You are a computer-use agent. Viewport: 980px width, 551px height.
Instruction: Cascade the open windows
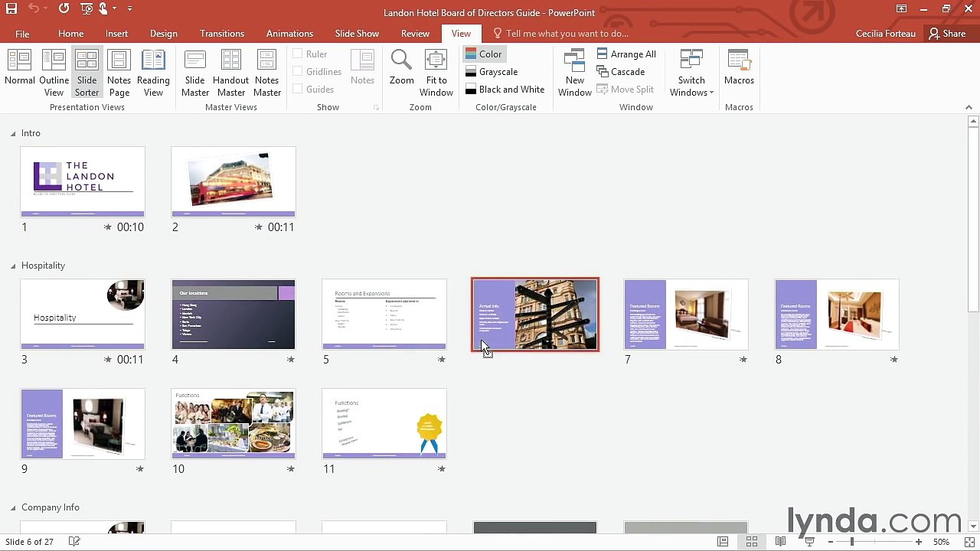[621, 72]
